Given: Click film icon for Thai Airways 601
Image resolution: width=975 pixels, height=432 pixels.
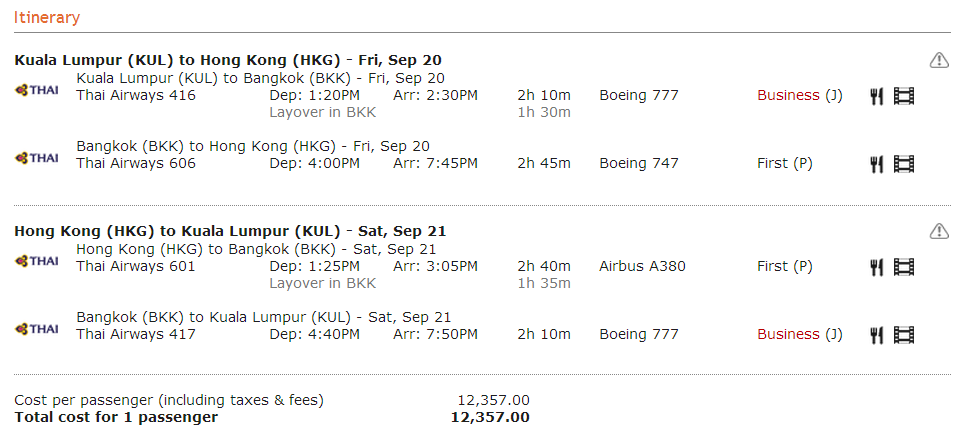Looking at the screenshot, I should (904, 267).
